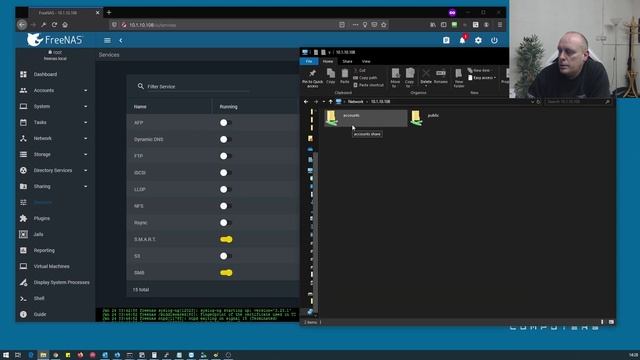
Task: Open a new browser tab
Action: [x=109, y=13]
